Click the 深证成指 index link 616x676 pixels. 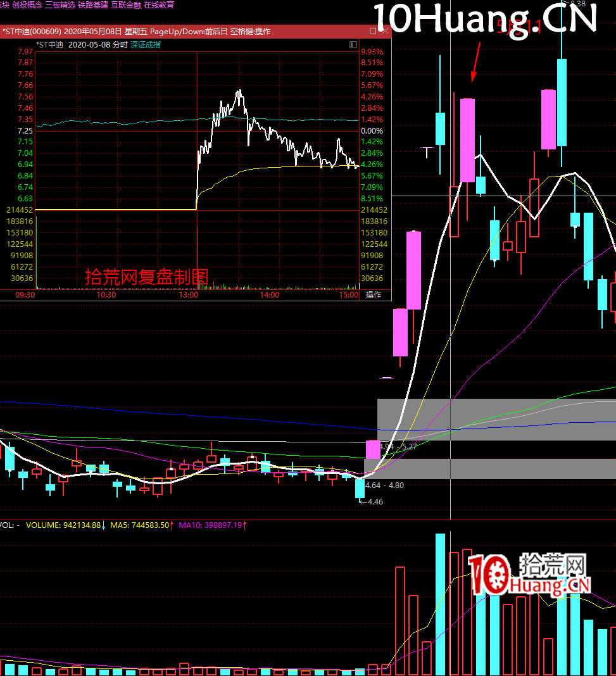pos(146,45)
